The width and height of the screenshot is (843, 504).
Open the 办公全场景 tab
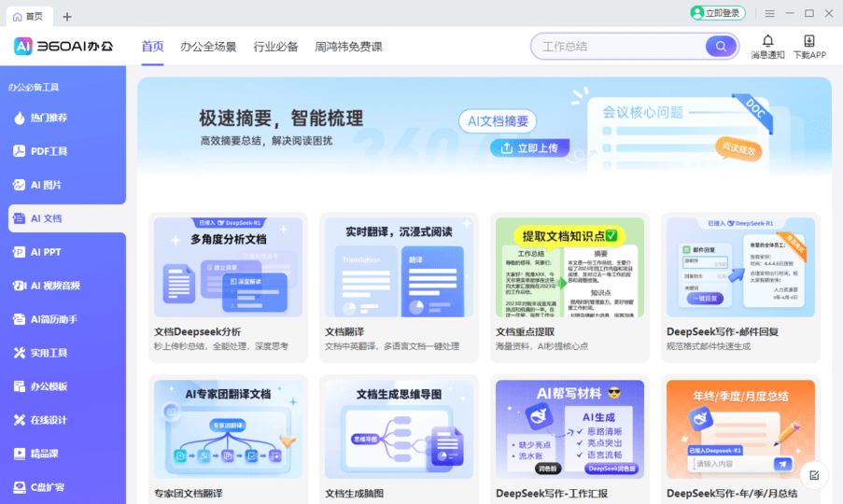pos(208,47)
